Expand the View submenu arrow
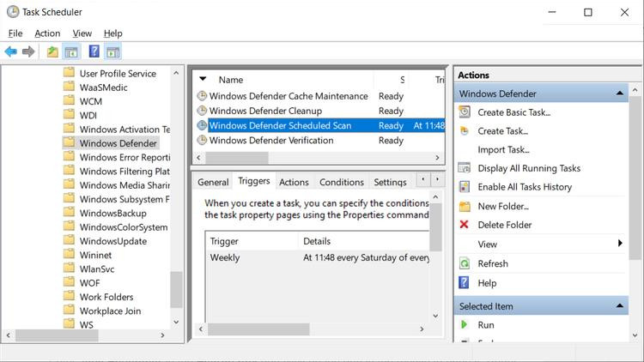The height and width of the screenshot is (362, 644). click(x=620, y=244)
